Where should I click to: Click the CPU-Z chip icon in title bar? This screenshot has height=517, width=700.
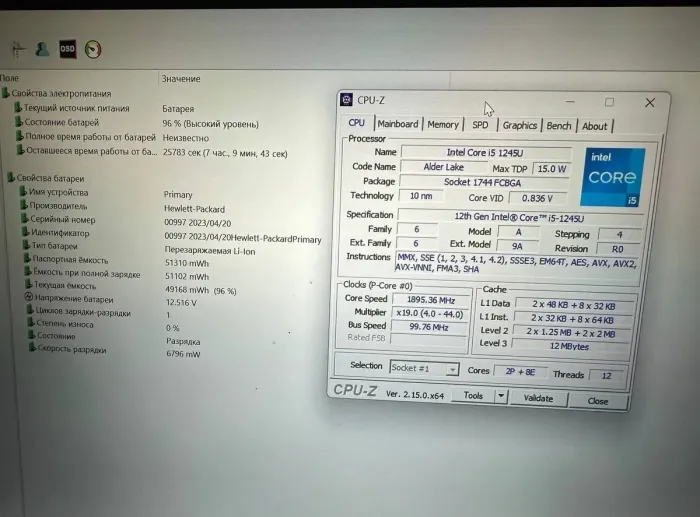click(346, 100)
